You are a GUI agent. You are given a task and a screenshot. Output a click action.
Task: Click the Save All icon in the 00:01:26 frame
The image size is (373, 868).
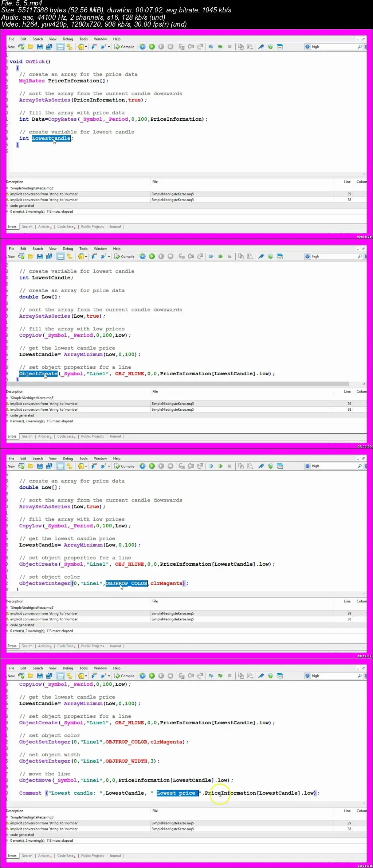50,47
